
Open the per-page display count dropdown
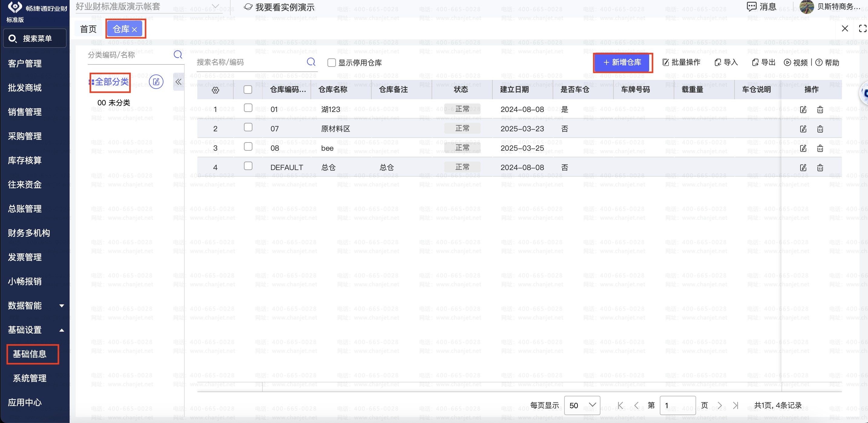click(582, 405)
